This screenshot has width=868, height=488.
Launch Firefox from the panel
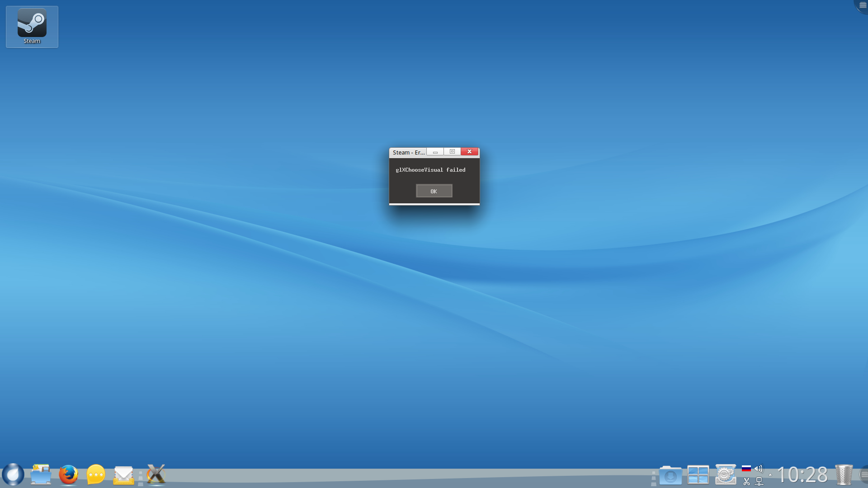click(68, 474)
